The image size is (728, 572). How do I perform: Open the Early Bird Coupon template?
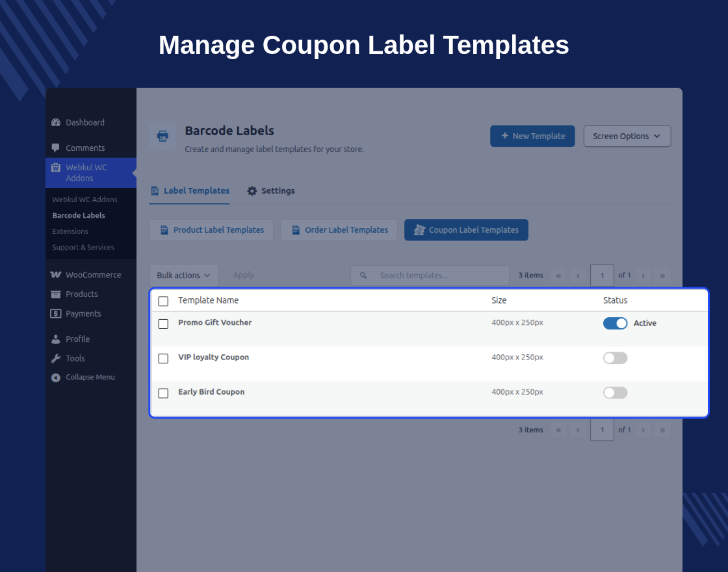coord(211,392)
